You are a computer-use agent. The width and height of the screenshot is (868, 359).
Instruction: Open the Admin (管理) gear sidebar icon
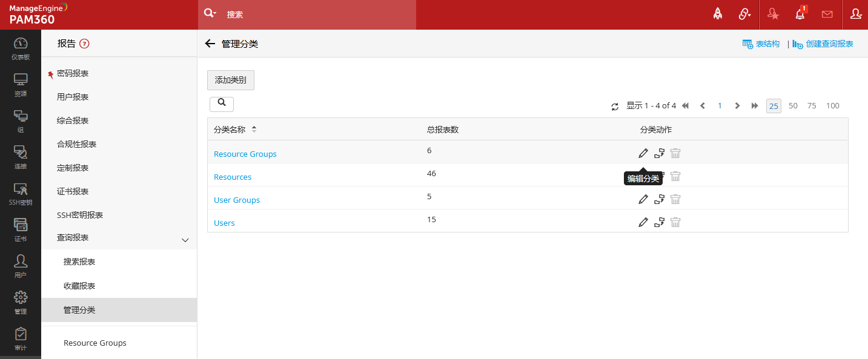tap(21, 303)
